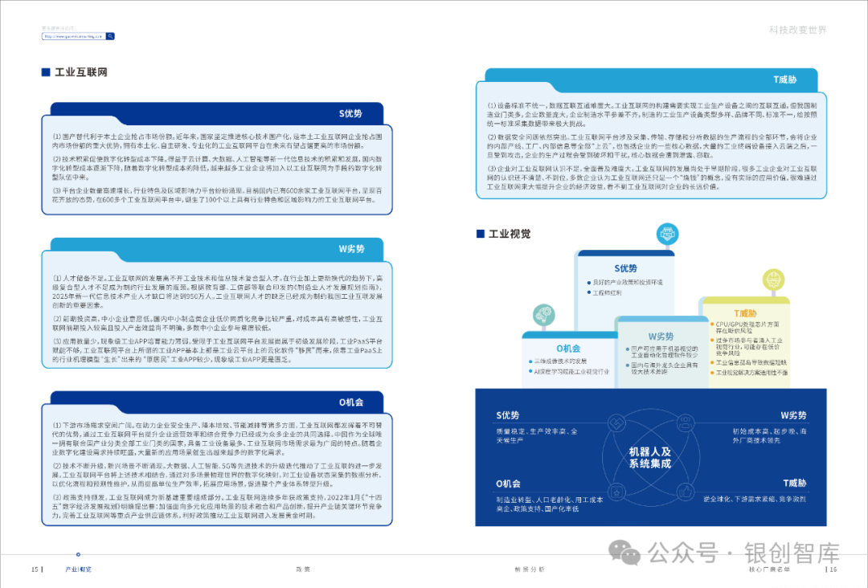
Task: Click the magnifier search icon beside URL box
Action: pyautogui.click(x=110, y=36)
